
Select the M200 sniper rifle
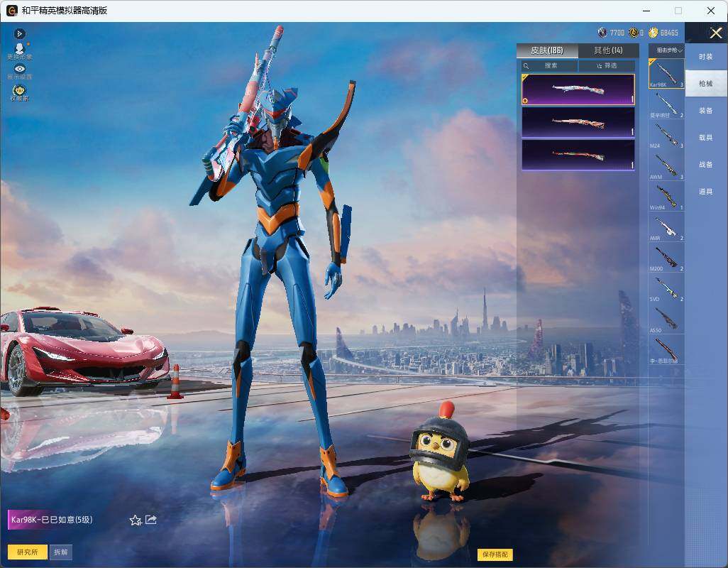[x=666, y=258]
